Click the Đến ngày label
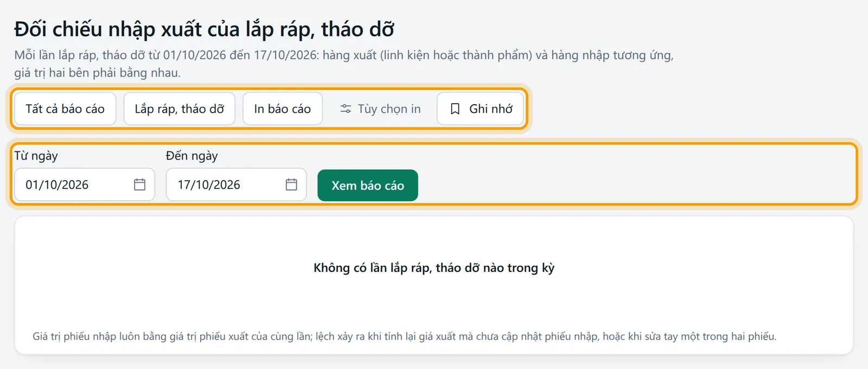The width and height of the screenshot is (868, 369). click(x=192, y=156)
